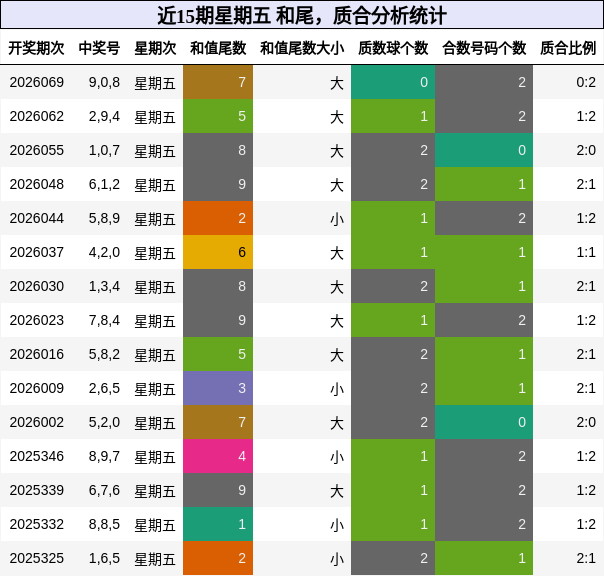604x576 pixels.
Task: Select period number 2026069
Action: click(x=37, y=82)
